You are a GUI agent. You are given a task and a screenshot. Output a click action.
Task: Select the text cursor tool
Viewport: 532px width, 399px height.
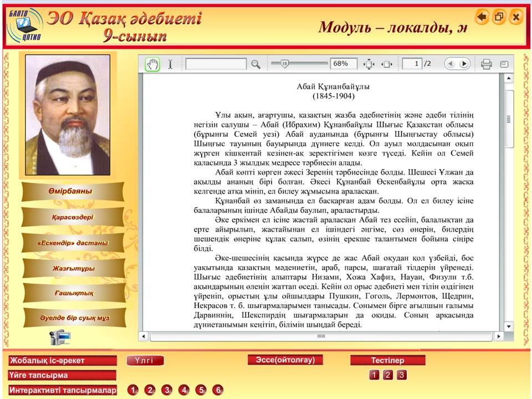click(x=170, y=64)
